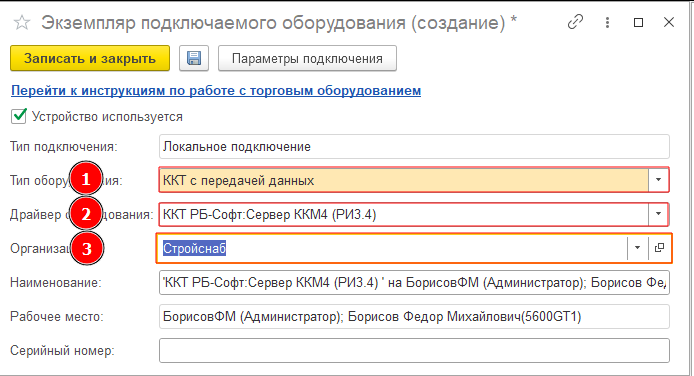Image resolution: width=694 pixels, height=376 pixels.
Task: Uncheck the Устройство используется checkbox
Action: point(19,116)
